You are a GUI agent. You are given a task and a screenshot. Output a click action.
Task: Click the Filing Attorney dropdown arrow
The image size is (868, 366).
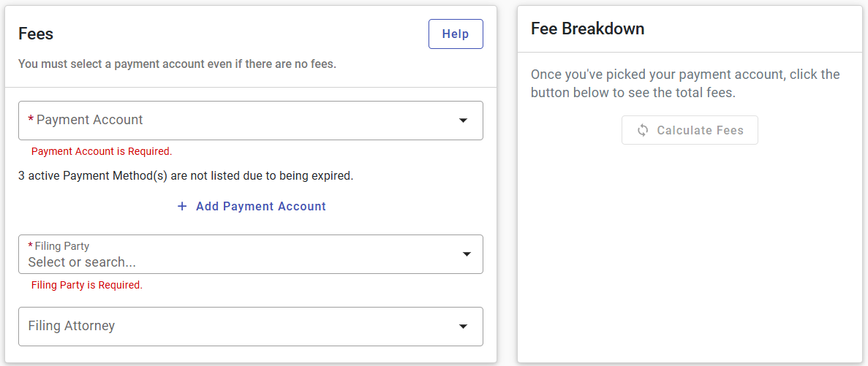point(463,327)
